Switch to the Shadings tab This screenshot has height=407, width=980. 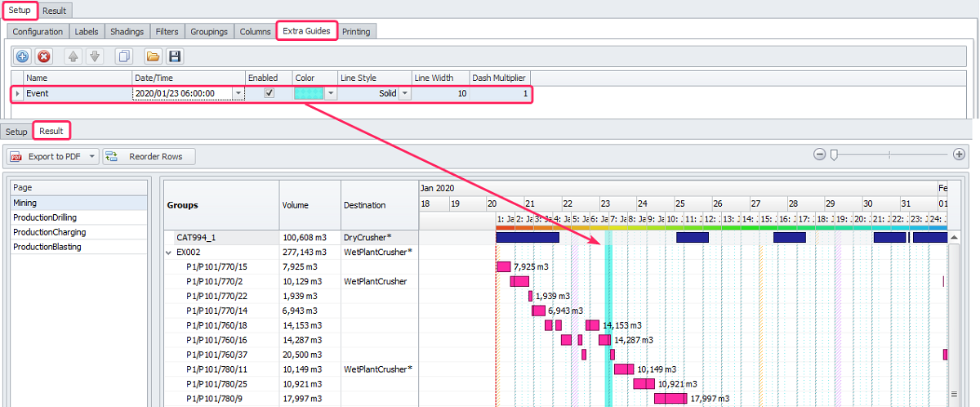click(127, 32)
